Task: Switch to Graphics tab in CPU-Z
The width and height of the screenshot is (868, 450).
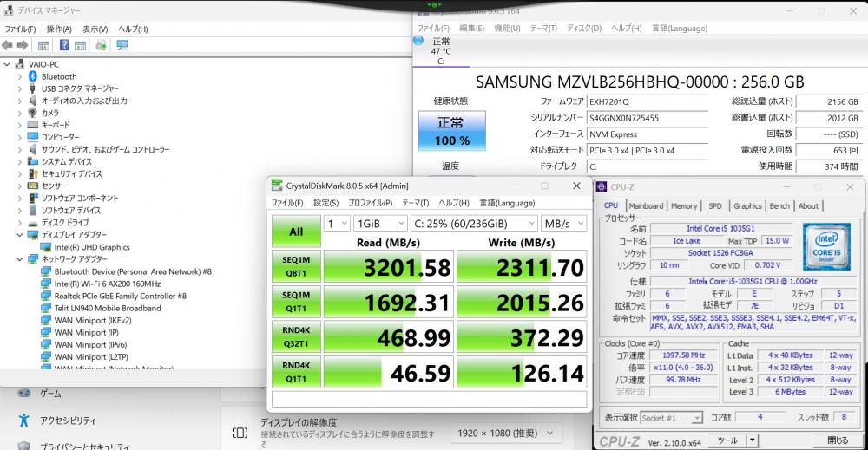Action: 747,205
